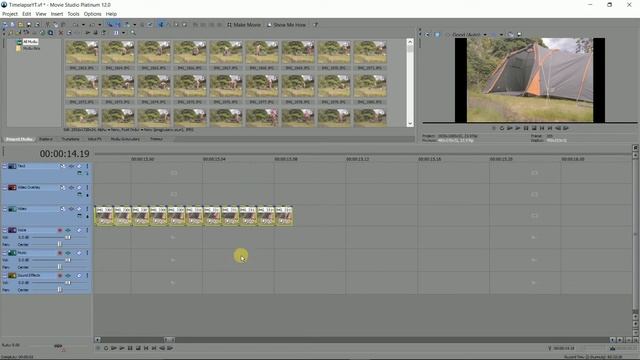The image size is (640, 360).
Task: Click the timeline horizontal scrollbar thumb
Action: click(169, 340)
